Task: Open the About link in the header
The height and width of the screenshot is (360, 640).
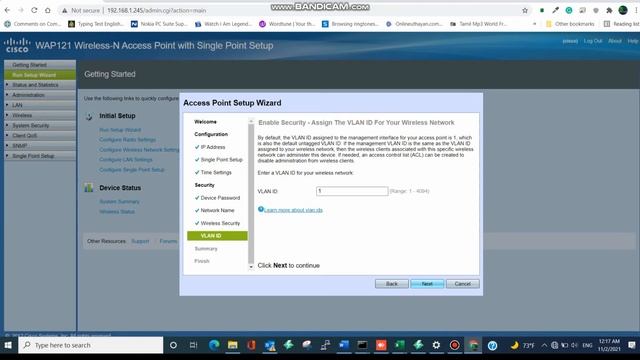Action: pos(615,41)
